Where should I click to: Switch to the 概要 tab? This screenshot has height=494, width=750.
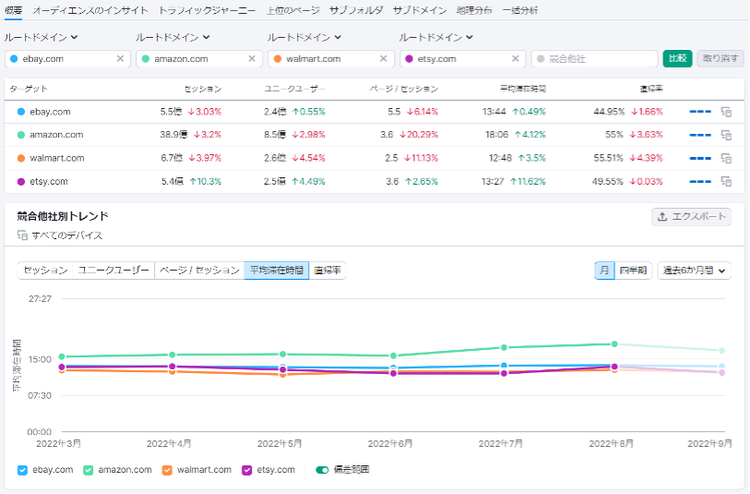pos(13,10)
